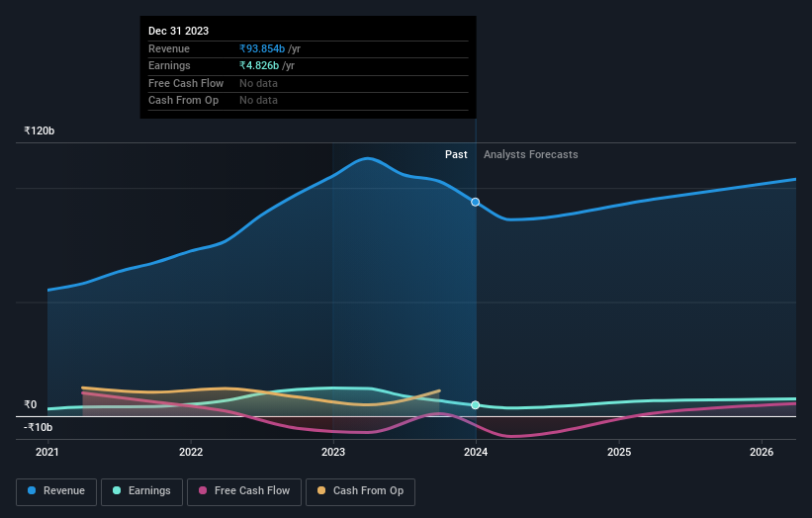Toggle the Revenue legend button
This screenshot has width=812, height=518.
(x=56, y=491)
